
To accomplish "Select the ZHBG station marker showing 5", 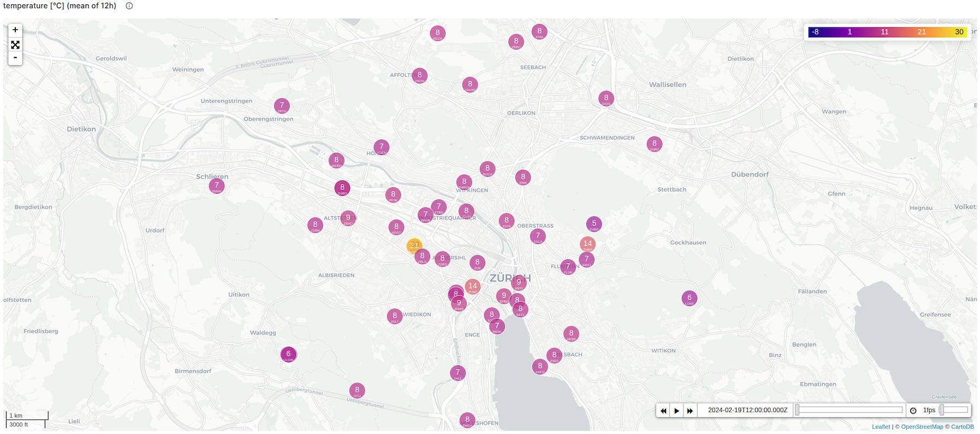I will tap(594, 224).
